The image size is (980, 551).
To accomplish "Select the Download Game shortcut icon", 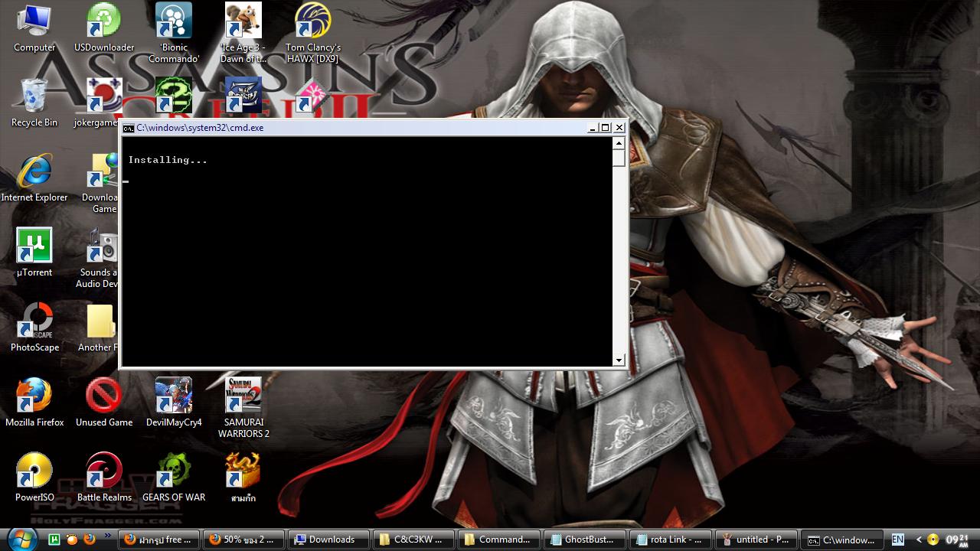I will tap(103, 184).
